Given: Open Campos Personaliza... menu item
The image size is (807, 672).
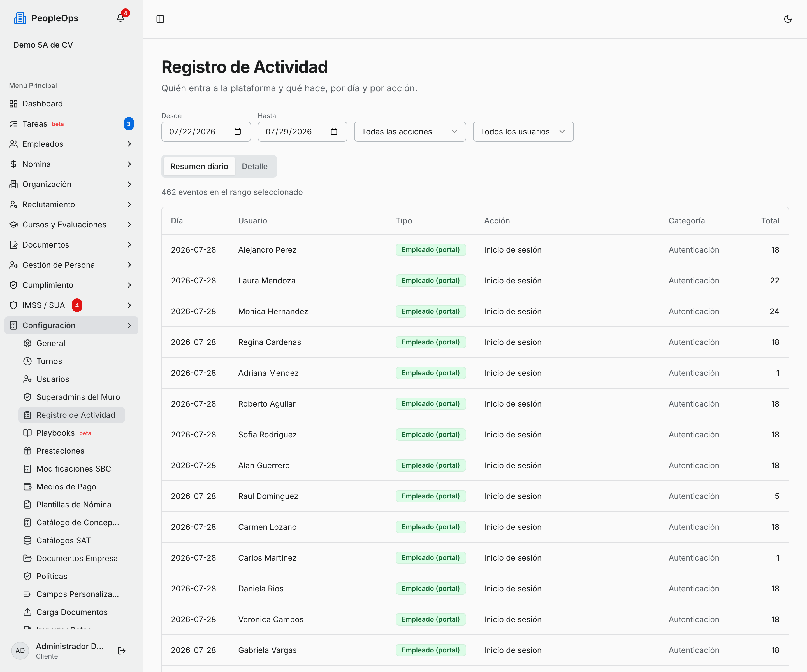Looking at the screenshot, I should [x=71, y=594].
